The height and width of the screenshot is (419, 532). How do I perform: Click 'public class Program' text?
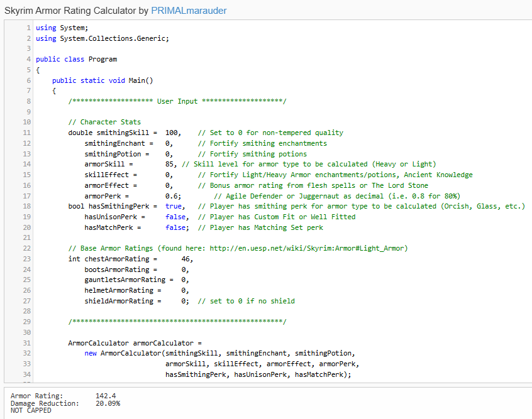[76, 59]
